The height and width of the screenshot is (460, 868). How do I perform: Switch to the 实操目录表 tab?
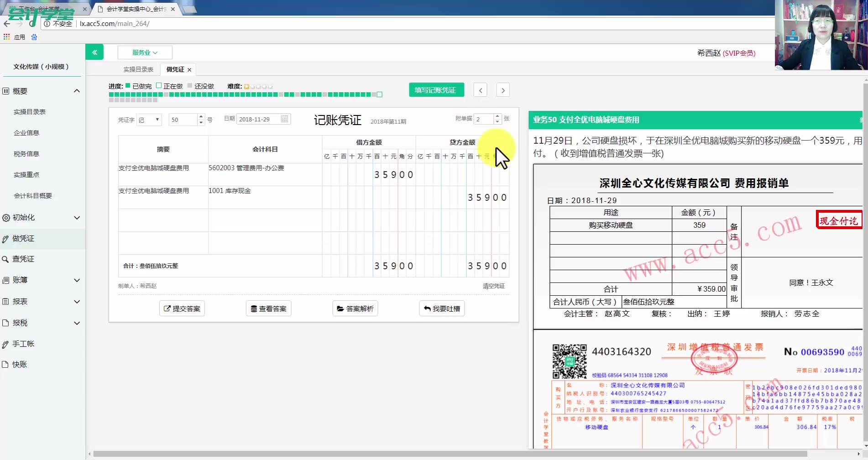138,69
